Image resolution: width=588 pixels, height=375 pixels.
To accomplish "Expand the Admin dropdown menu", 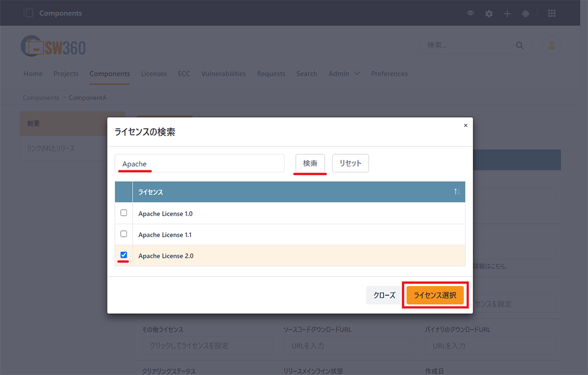I will pos(344,74).
